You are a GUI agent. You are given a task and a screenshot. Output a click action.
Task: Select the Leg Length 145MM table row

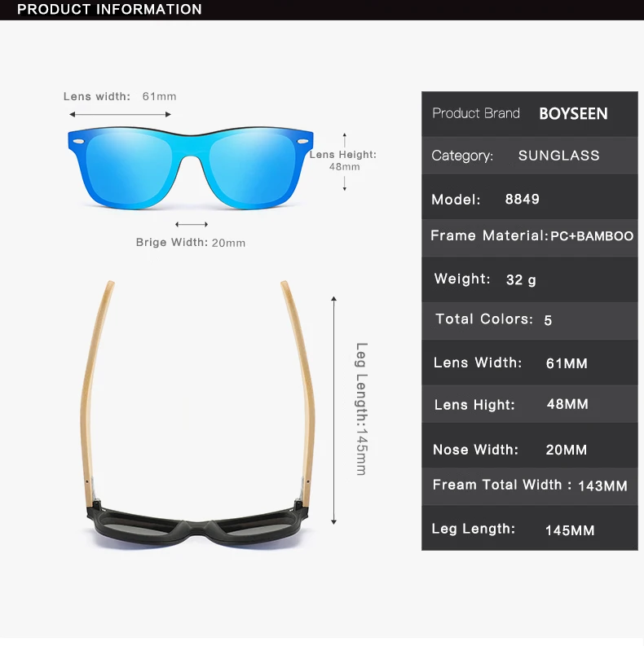[530, 528]
